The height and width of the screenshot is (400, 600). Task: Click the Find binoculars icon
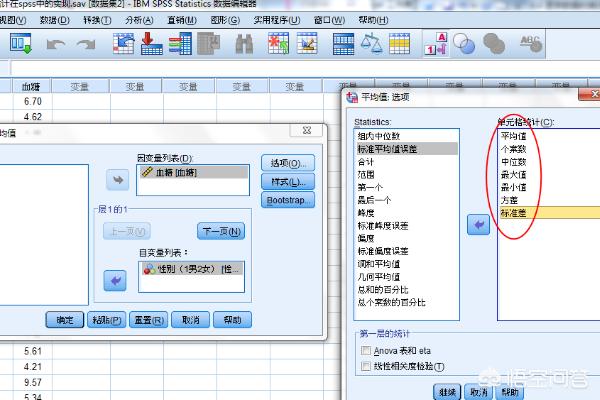coord(244,44)
